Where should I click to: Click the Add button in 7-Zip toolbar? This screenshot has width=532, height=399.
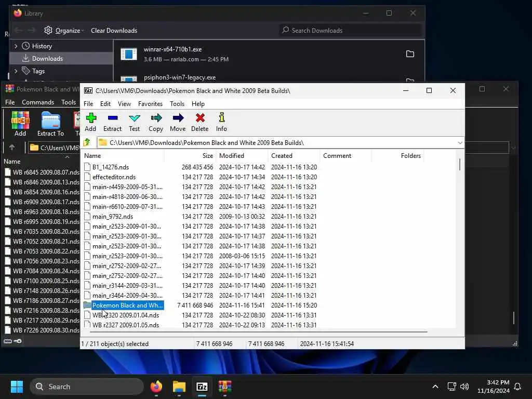90,122
